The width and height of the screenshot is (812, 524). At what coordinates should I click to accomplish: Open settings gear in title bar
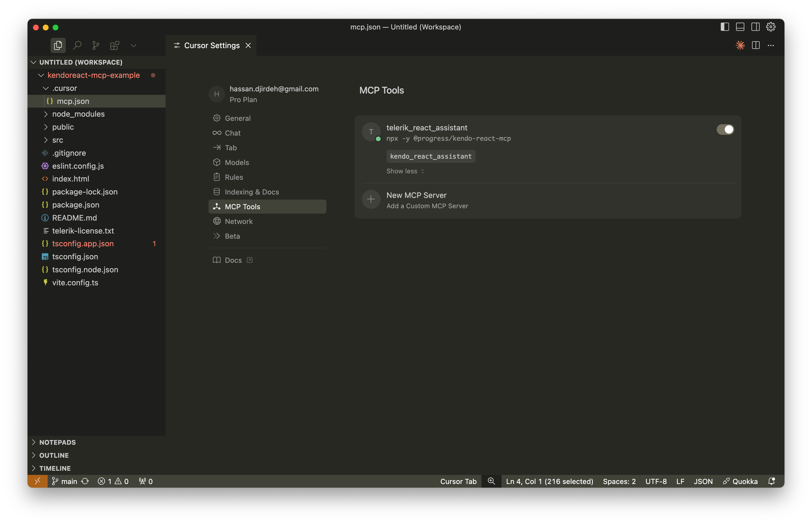tap(770, 27)
